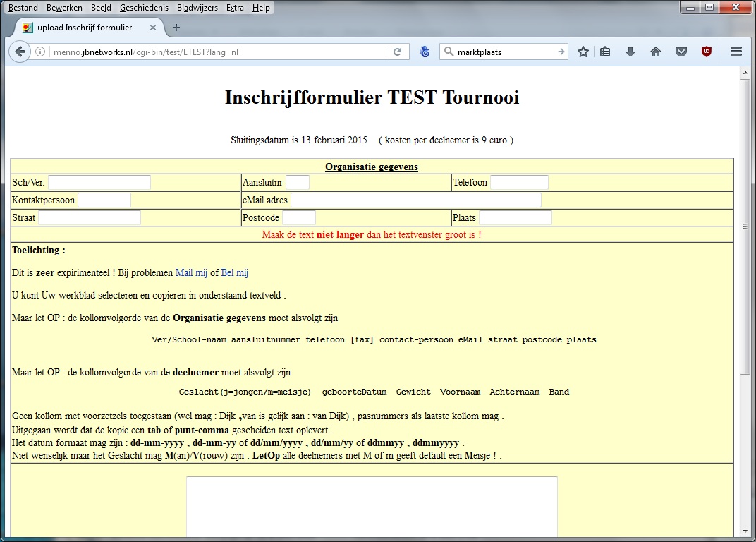Go to the home page icon

click(x=656, y=52)
